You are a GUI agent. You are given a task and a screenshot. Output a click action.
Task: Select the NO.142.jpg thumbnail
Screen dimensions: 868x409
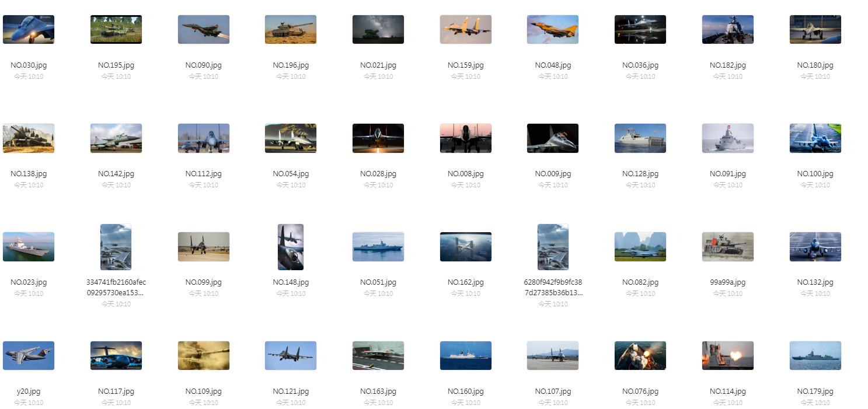tap(116, 138)
